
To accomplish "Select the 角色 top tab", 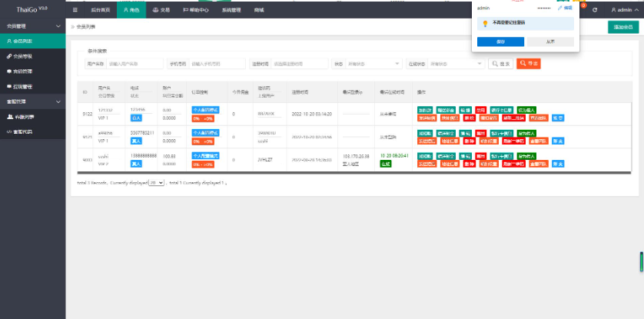I will tap(131, 10).
